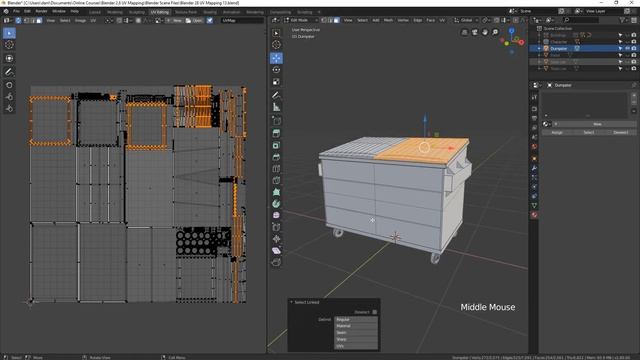Select the Spin tool
The height and width of the screenshot is (360, 640).
(276, 204)
